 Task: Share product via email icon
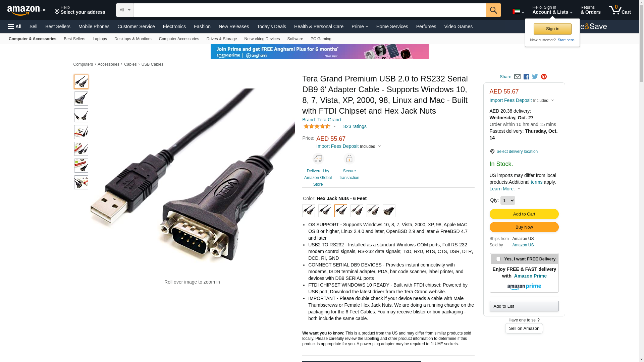517,77
